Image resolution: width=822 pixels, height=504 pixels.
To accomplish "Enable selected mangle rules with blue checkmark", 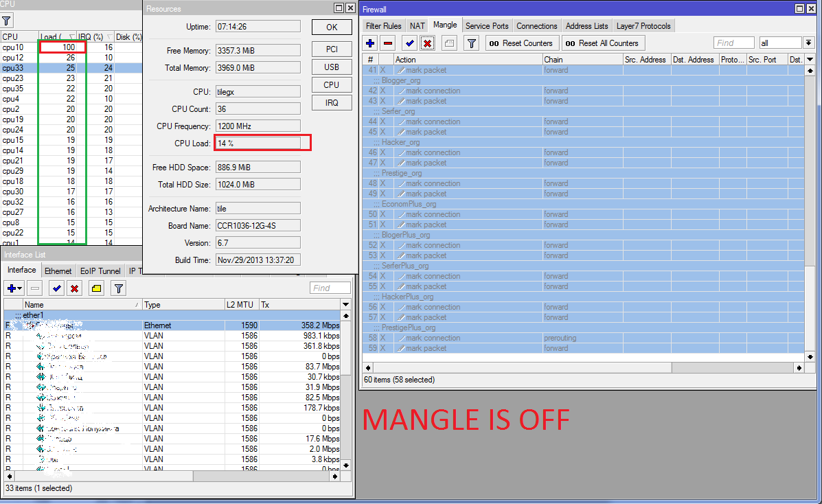I will coord(410,43).
